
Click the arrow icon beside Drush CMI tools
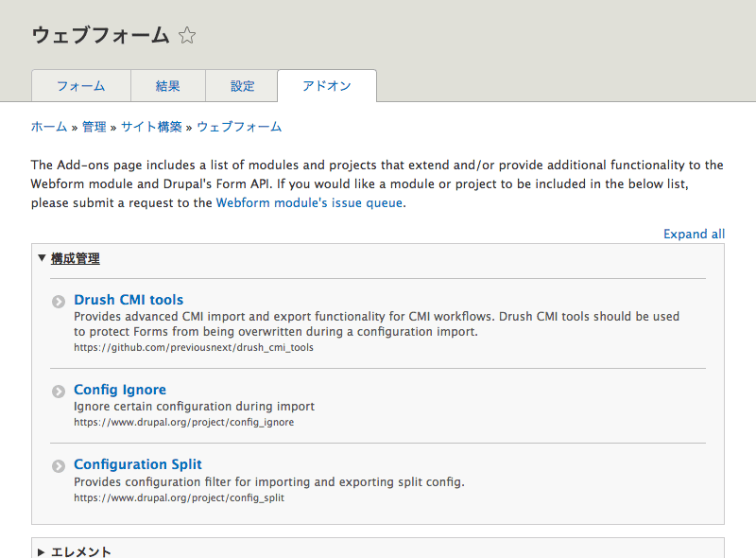tap(59, 302)
